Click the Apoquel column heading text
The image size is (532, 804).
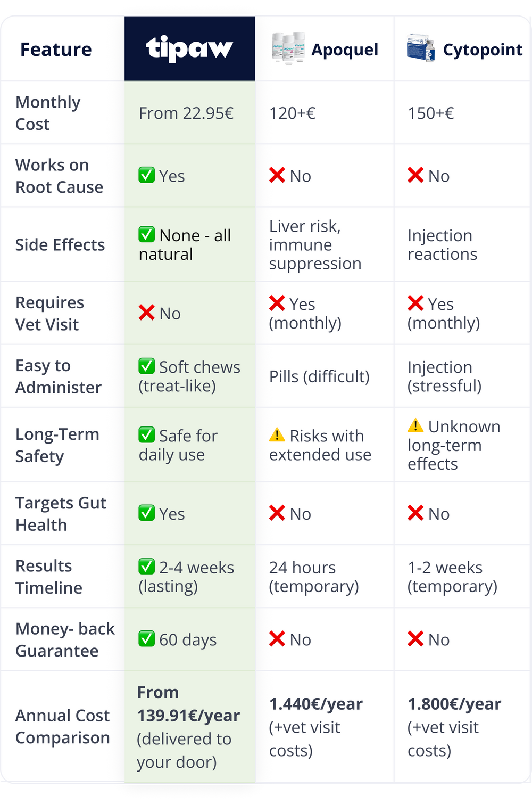(345, 50)
